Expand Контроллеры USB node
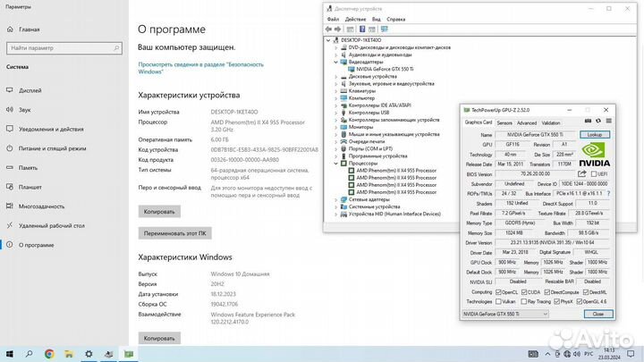644x362 pixels. [x=336, y=113]
